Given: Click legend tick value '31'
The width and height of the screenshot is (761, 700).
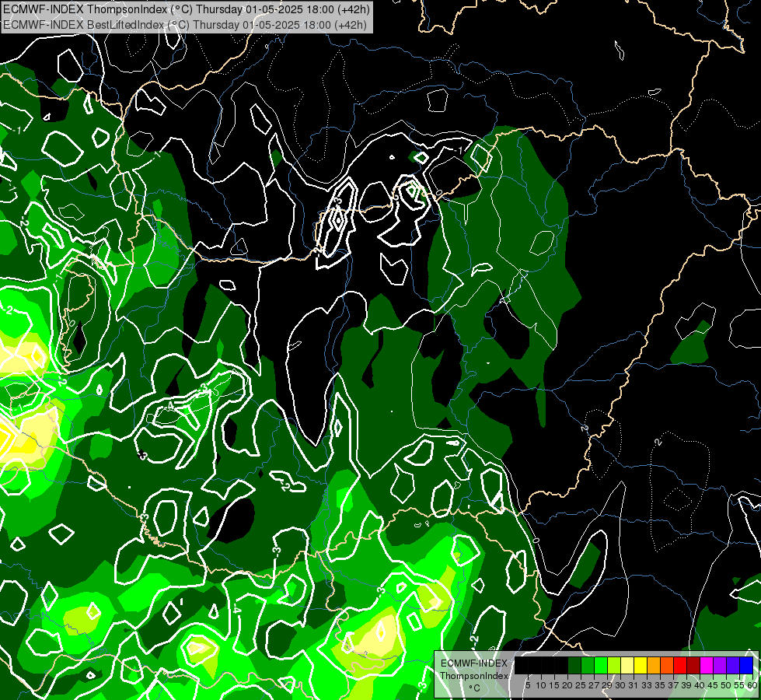Looking at the screenshot, I should 634,685.
